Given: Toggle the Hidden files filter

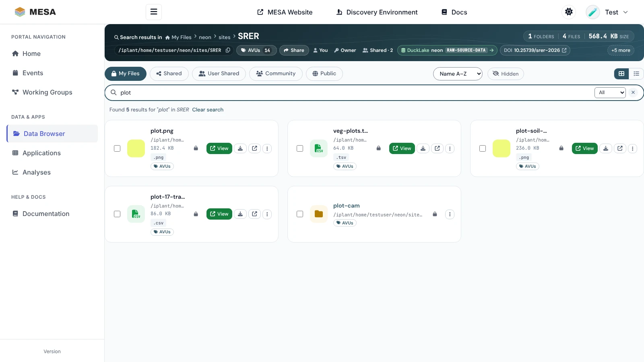Looking at the screenshot, I should coord(506,74).
